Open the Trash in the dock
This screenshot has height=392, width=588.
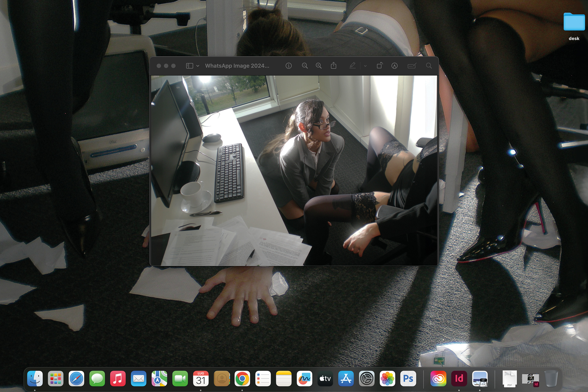[x=551, y=379]
